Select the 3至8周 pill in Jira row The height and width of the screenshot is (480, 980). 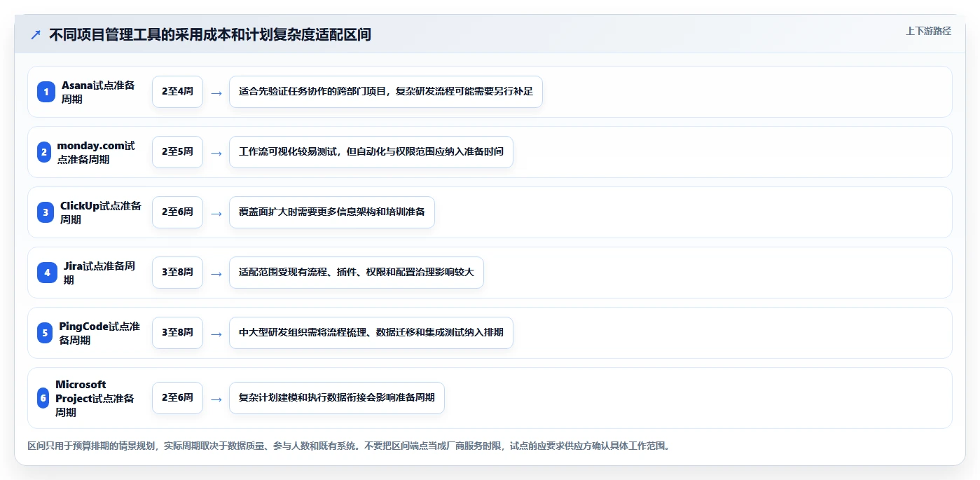pyautogui.click(x=177, y=273)
